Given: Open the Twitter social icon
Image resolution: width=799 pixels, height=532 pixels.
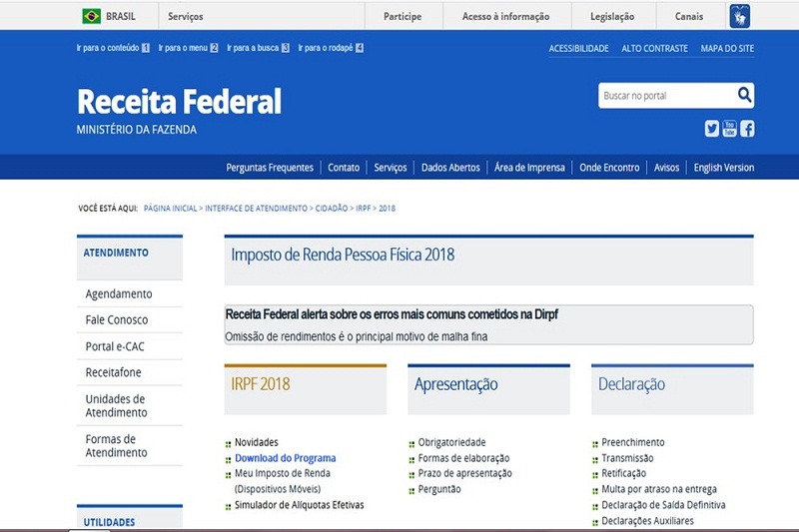Looking at the screenshot, I should [x=711, y=128].
